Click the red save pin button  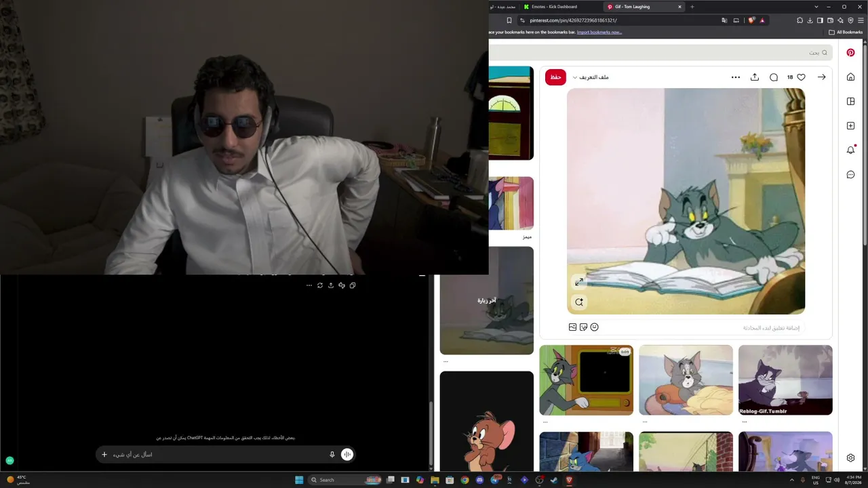click(x=555, y=77)
